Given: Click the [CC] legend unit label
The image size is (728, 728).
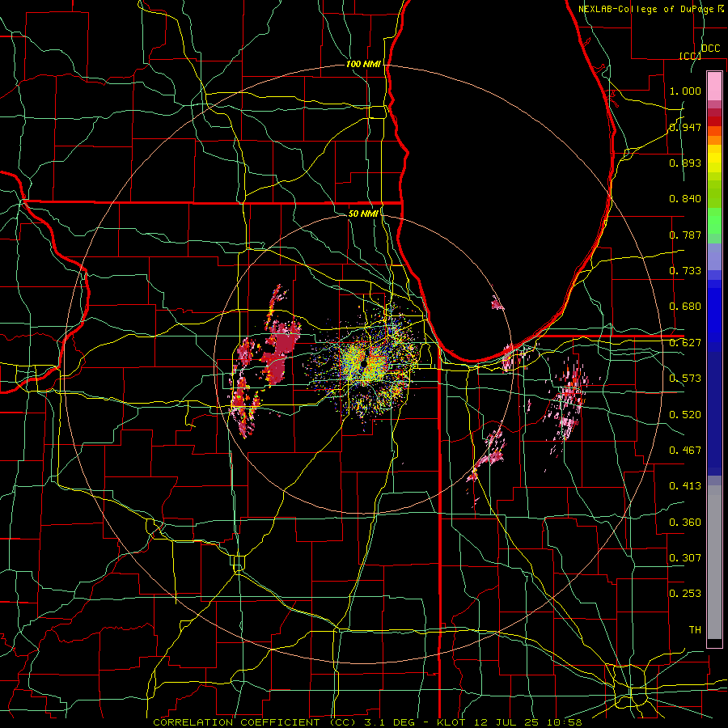Looking at the screenshot, I should pos(690,56).
